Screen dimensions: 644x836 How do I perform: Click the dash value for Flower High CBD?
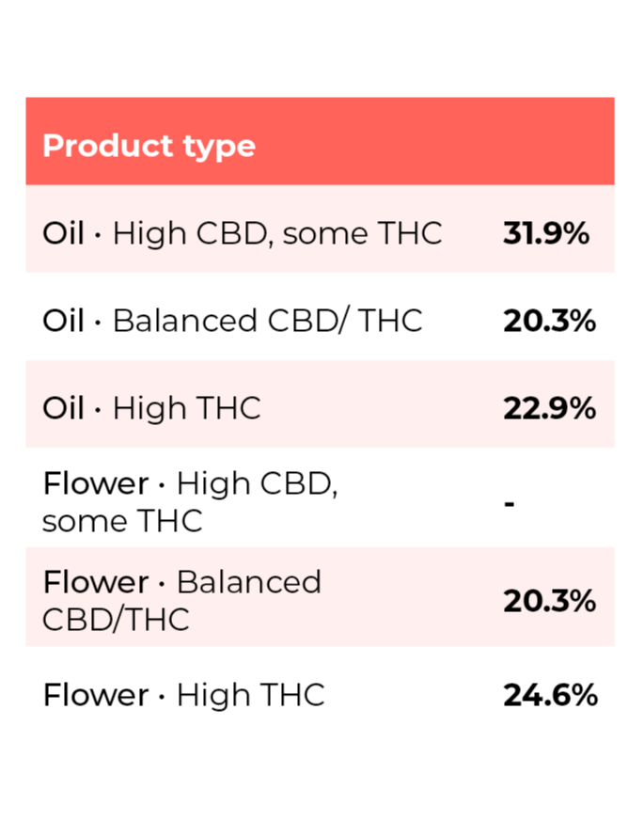pos(510,503)
